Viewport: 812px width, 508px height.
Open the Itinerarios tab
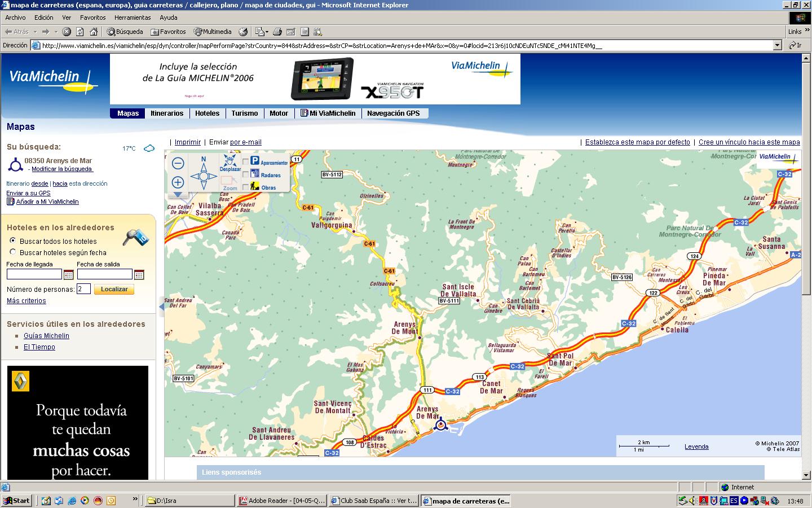click(x=167, y=113)
